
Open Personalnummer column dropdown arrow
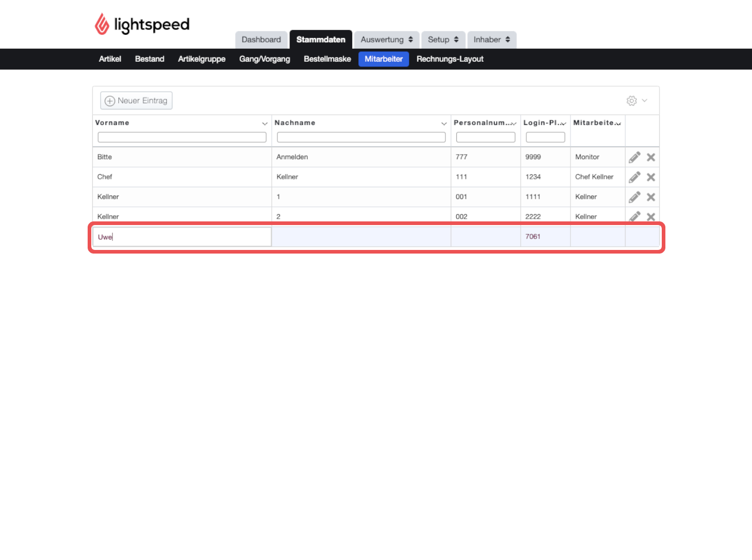(x=513, y=123)
